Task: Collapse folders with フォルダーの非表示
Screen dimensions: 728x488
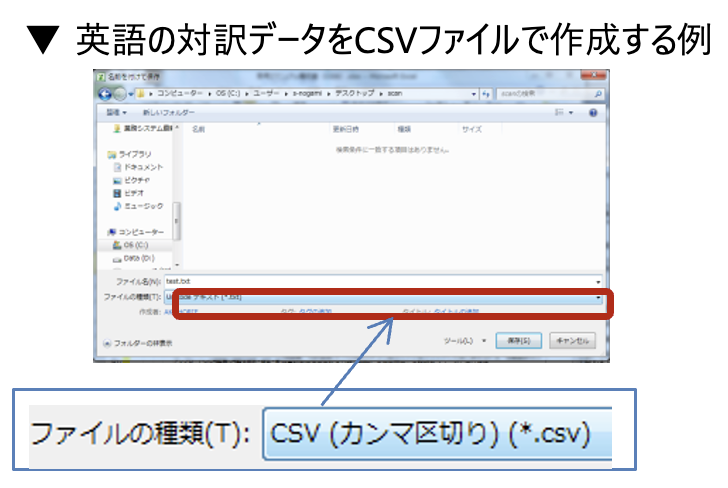Action: [x=138, y=343]
